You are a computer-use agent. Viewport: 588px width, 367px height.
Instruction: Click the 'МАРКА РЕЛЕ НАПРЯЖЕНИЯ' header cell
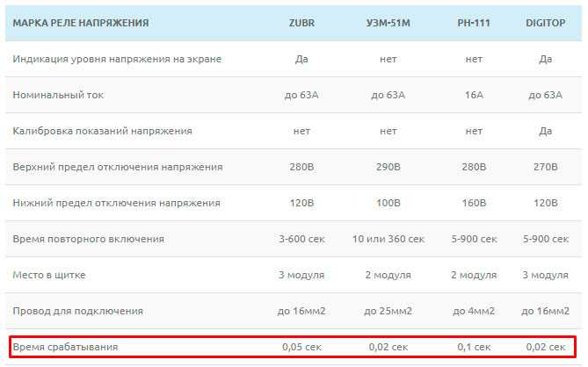81,23
